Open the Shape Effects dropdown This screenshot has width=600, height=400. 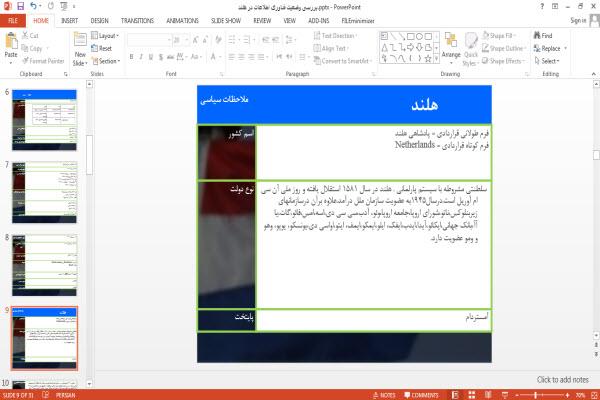tap(504, 61)
